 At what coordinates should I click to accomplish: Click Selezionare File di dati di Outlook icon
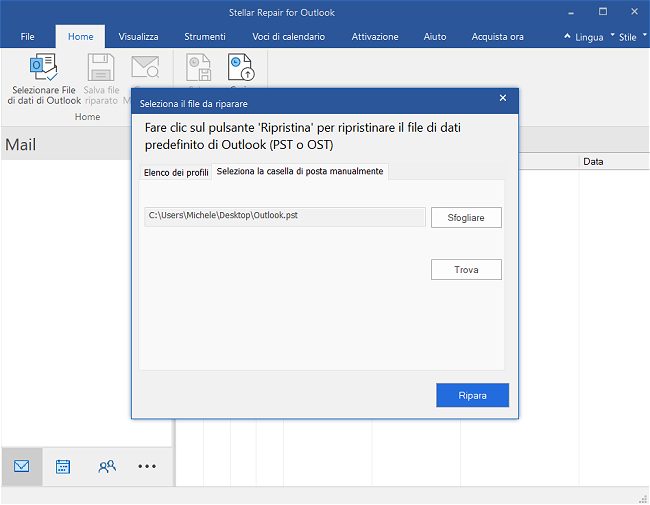click(x=43, y=67)
